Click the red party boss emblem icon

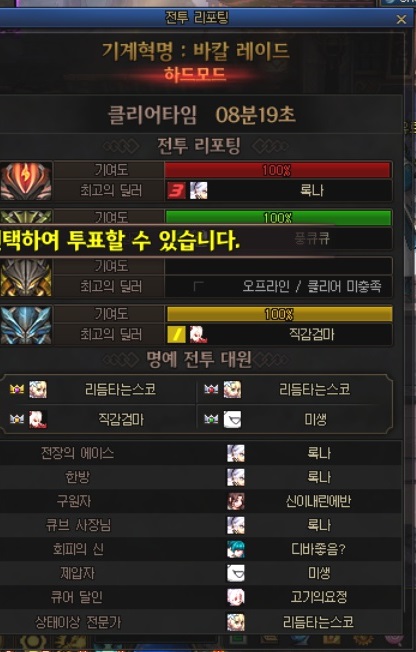(x=26, y=181)
